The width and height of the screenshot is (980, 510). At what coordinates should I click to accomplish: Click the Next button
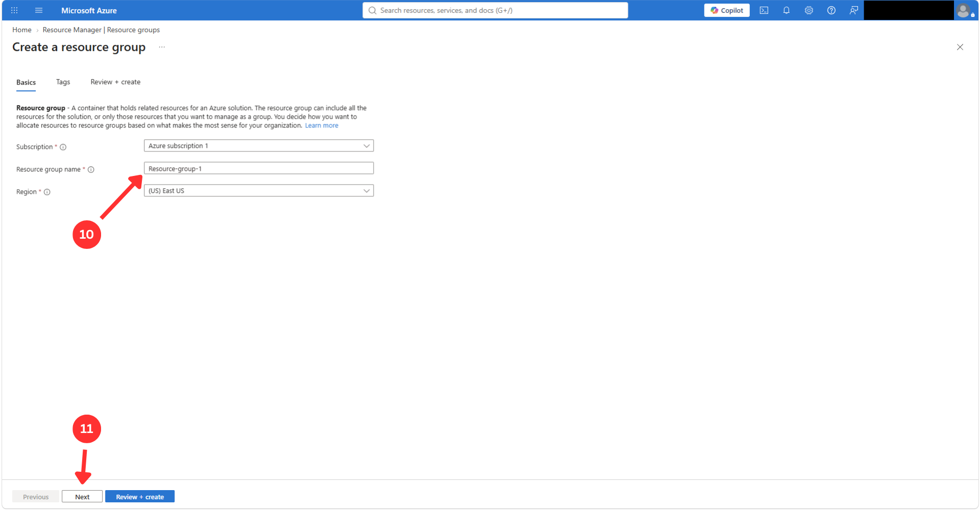tap(82, 497)
